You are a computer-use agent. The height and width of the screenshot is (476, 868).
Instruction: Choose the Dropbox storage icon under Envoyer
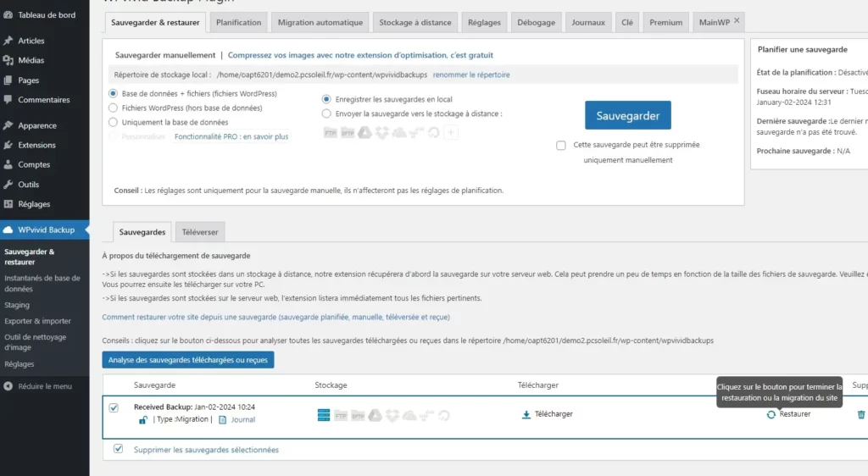[382, 133]
